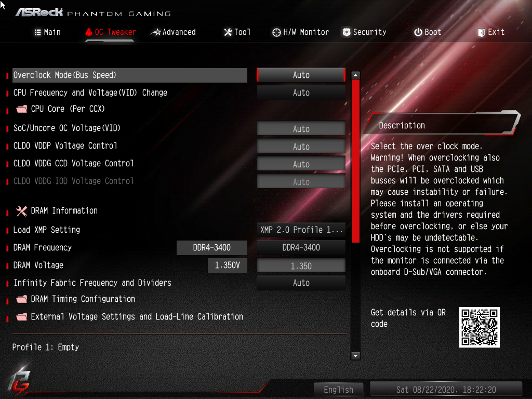Open Overclock Mode Auto dropdown
The image size is (532, 399).
(301, 75)
